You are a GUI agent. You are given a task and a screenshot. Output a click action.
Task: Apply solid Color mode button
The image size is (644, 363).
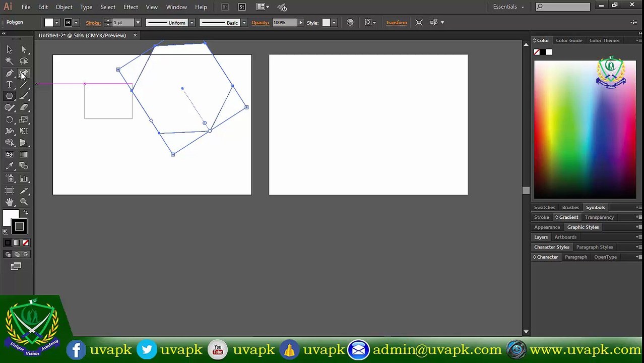tap(8, 243)
